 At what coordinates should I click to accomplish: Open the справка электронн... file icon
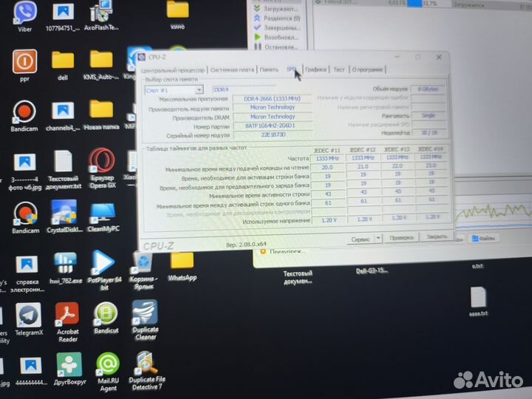[x=27, y=274]
